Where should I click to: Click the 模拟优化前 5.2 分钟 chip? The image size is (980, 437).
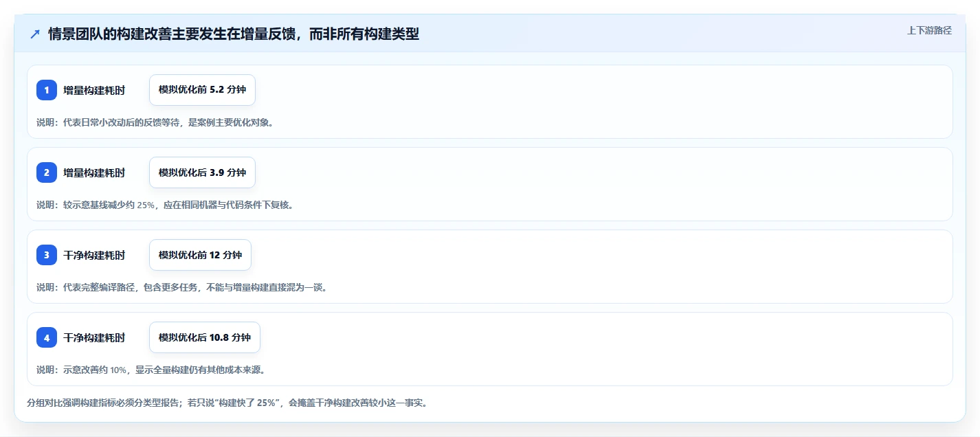click(x=202, y=90)
